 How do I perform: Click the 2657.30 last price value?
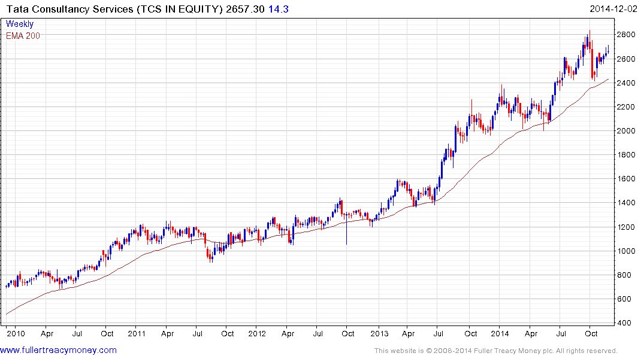[245, 9]
